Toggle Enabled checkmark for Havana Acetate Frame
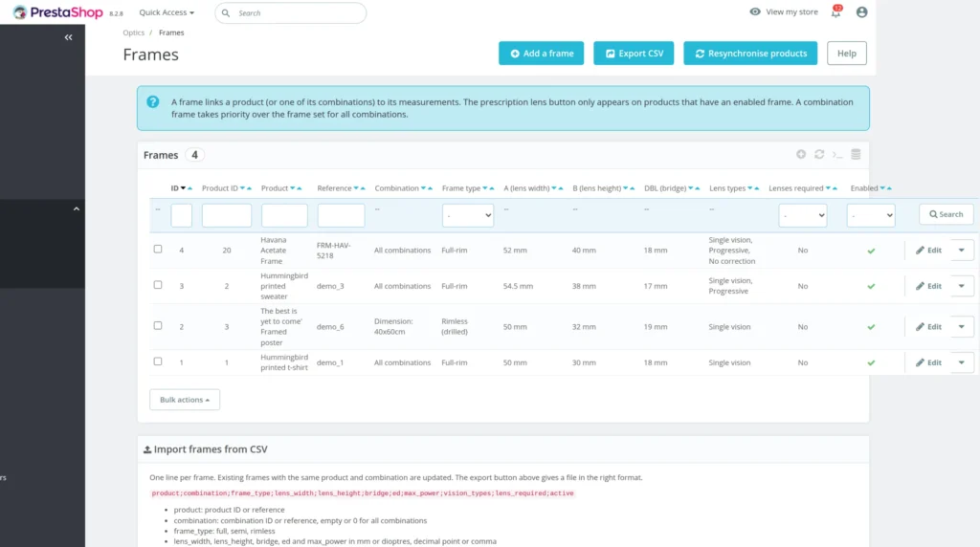The height and width of the screenshot is (547, 980). 871,251
